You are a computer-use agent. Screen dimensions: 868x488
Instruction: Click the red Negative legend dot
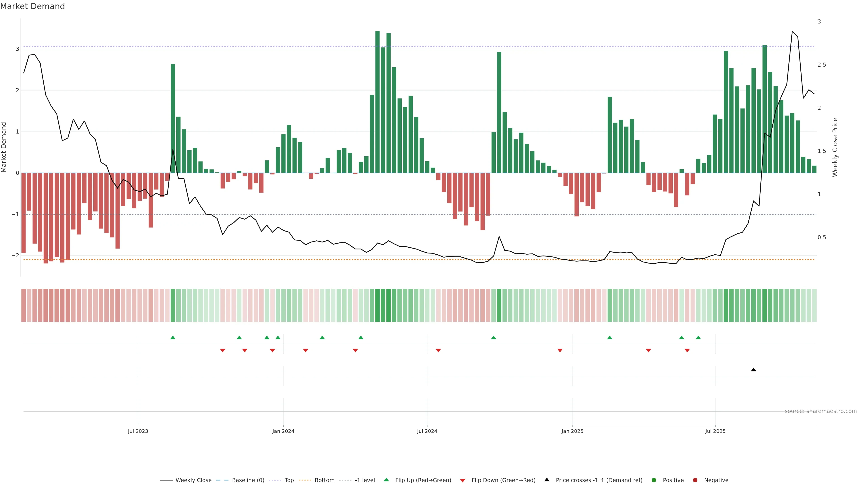[695, 480]
